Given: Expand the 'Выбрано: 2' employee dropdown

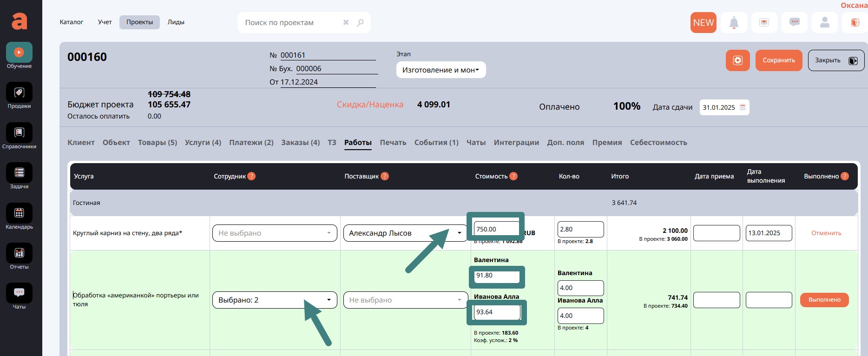Looking at the screenshot, I should click(x=274, y=300).
